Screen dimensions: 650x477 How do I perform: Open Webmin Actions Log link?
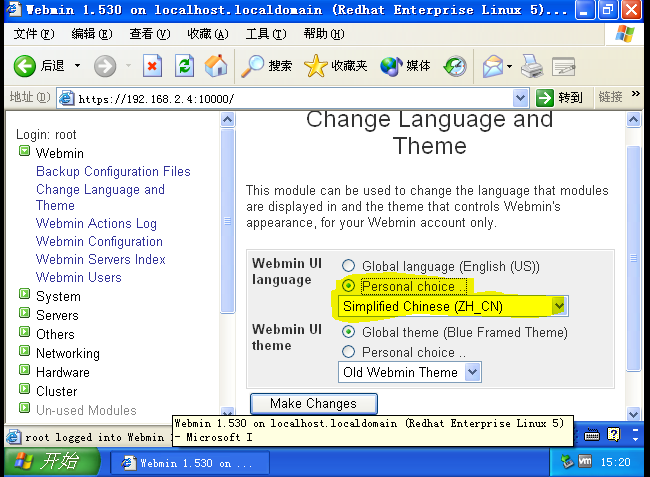(96, 223)
